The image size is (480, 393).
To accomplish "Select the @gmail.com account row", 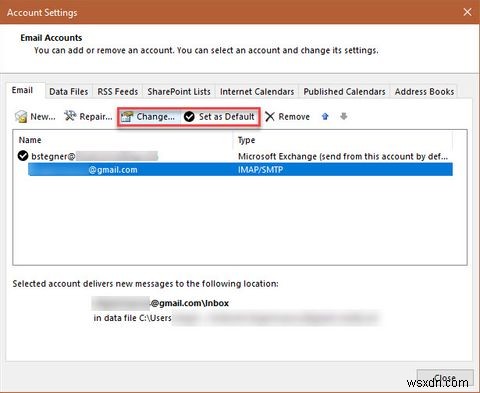I will (240, 169).
